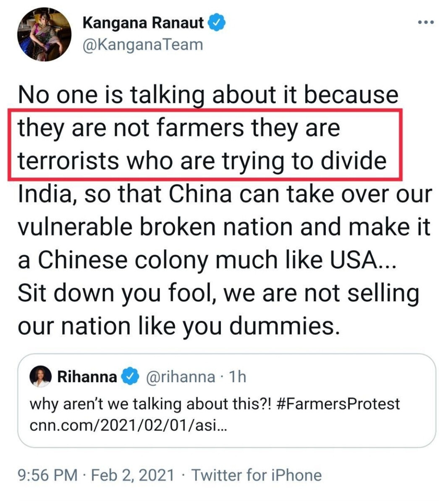Open the three-dot more options menu
Screen dimensions: 448x501
[x=425, y=22]
